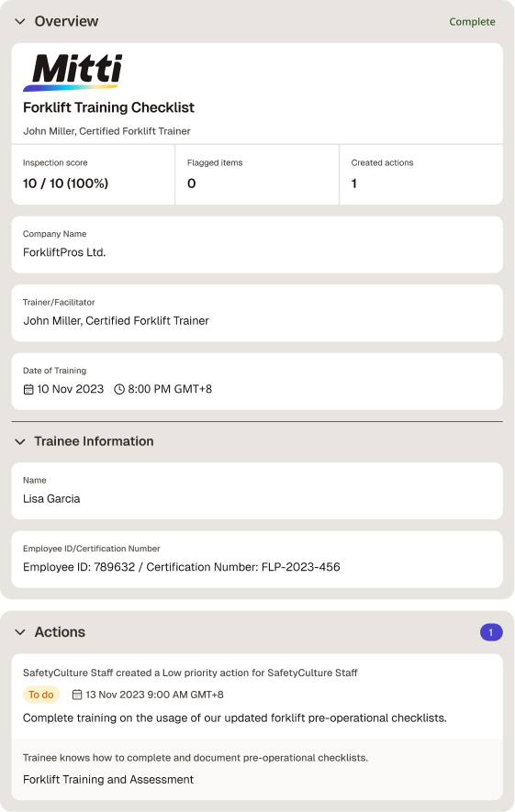Collapse the Actions section chevron
Viewport: 515px width, 812px height.
(x=20, y=632)
